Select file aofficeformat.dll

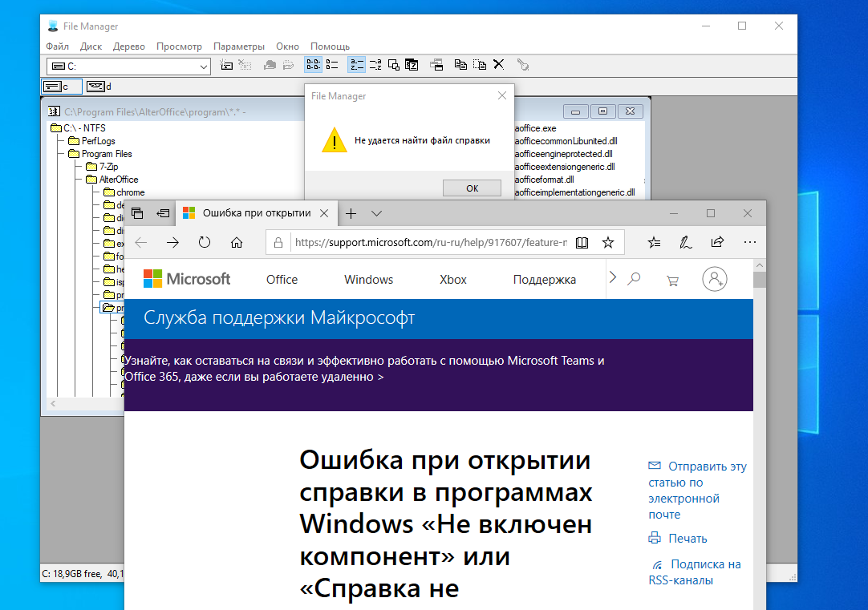tap(544, 180)
